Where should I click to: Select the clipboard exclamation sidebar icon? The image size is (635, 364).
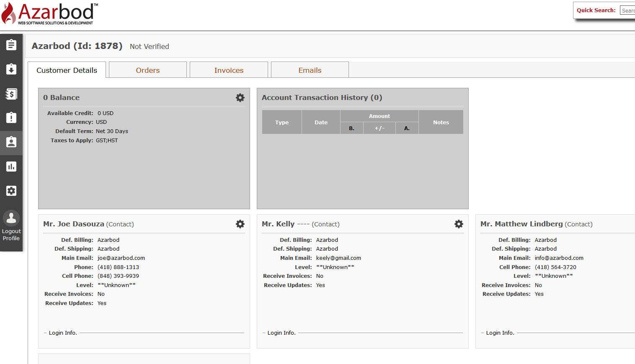(x=11, y=118)
